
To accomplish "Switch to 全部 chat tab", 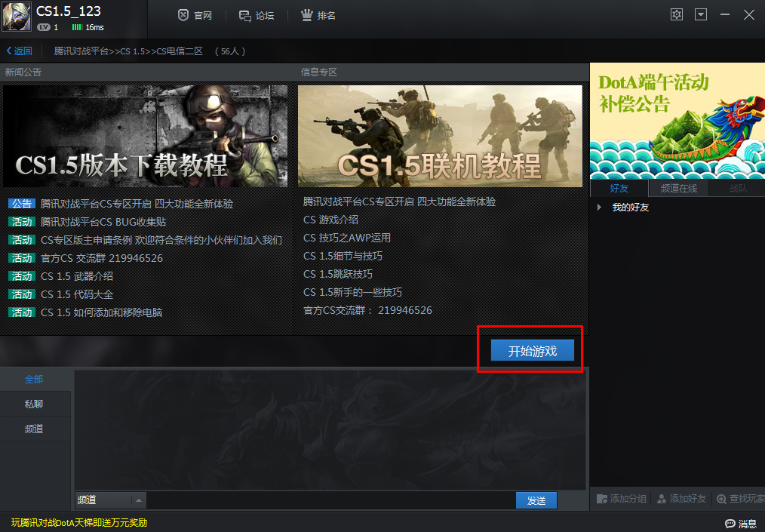I will pos(34,379).
